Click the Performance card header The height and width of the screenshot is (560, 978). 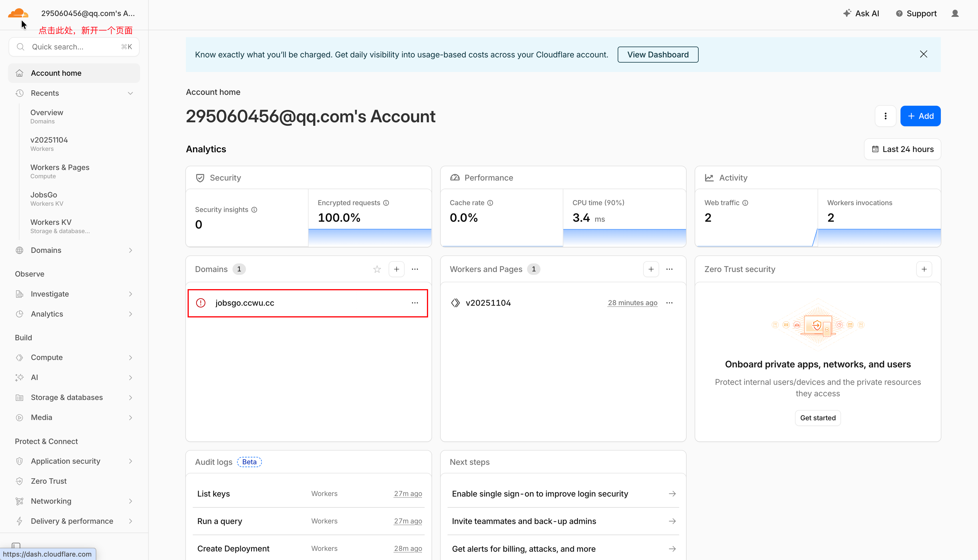point(563,178)
